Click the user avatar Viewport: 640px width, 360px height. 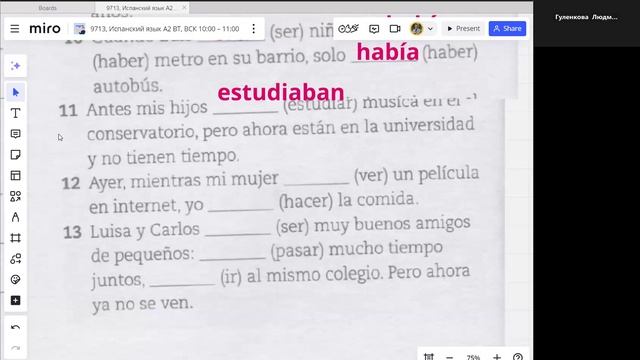pyautogui.click(x=417, y=29)
